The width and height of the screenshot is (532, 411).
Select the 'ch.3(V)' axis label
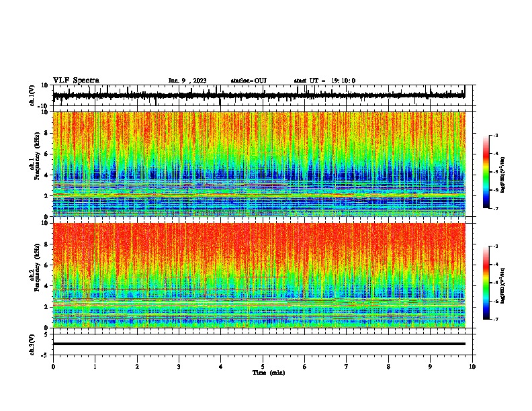[x=32, y=345]
